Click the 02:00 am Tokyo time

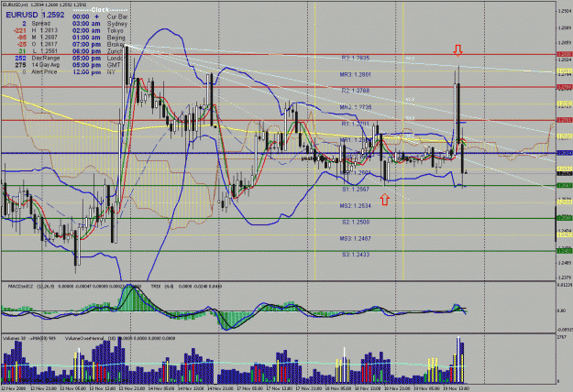(86, 30)
